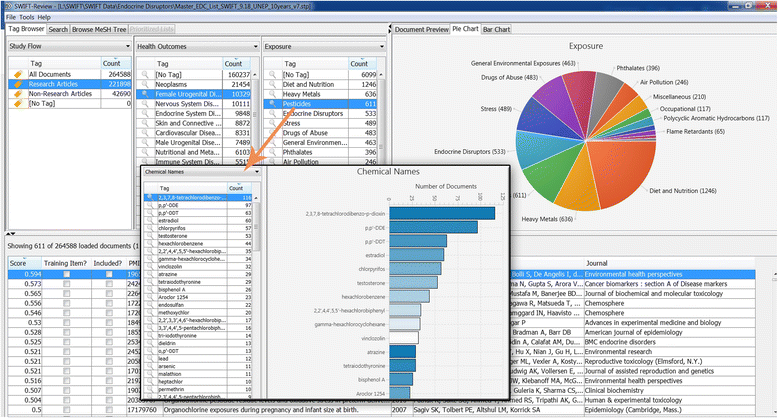This screenshot has height=418, width=778.
Task: Click the magnifier icon beside Diet and Nutrition
Action: coord(270,84)
